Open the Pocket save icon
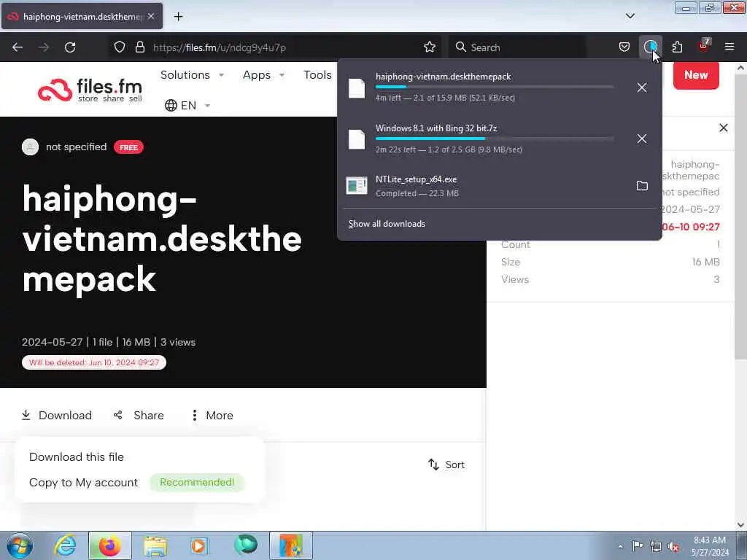 point(624,47)
